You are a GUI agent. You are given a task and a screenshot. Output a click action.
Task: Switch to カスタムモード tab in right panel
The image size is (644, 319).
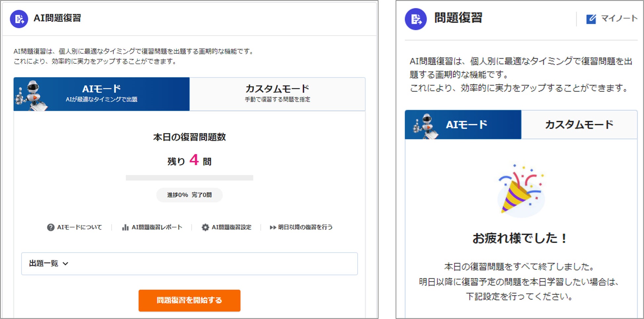579,124
